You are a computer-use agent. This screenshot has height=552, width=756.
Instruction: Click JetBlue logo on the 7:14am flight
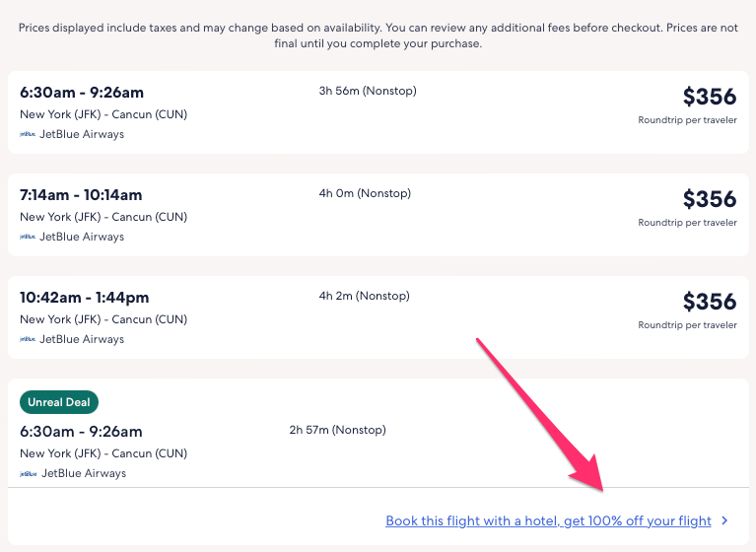click(x=28, y=238)
